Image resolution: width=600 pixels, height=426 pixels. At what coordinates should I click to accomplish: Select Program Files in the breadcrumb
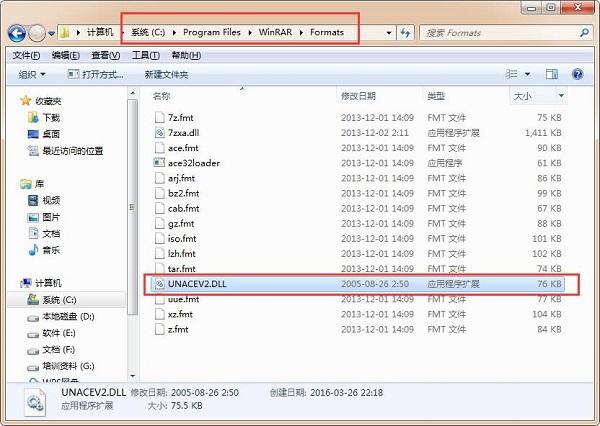[212, 32]
